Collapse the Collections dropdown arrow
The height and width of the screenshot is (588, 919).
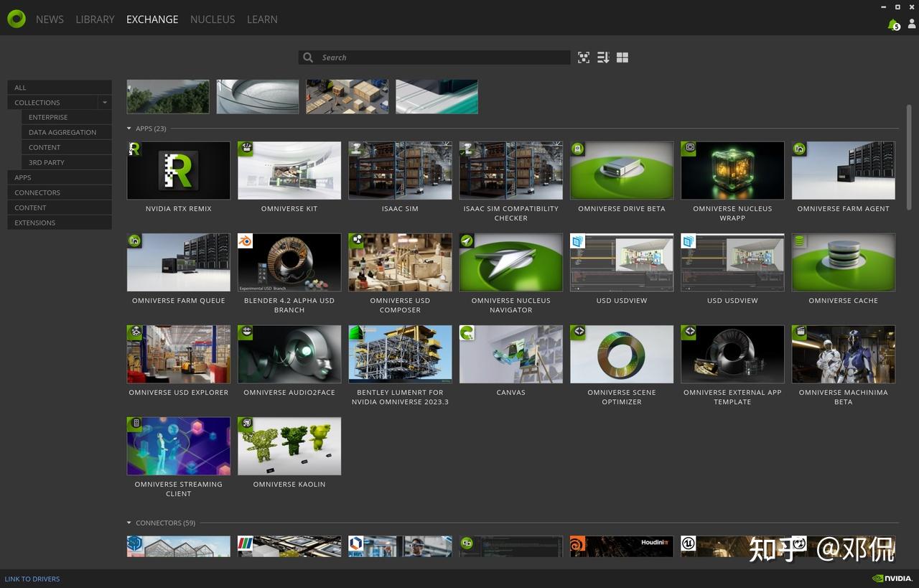tap(105, 103)
